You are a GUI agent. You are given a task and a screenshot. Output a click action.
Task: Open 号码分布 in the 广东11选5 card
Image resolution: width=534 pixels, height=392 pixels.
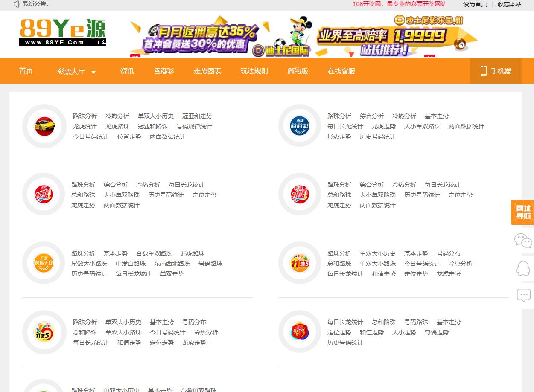click(194, 322)
